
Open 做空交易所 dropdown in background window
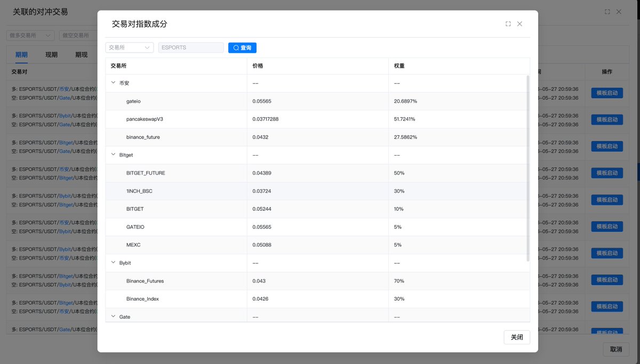tap(78, 35)
